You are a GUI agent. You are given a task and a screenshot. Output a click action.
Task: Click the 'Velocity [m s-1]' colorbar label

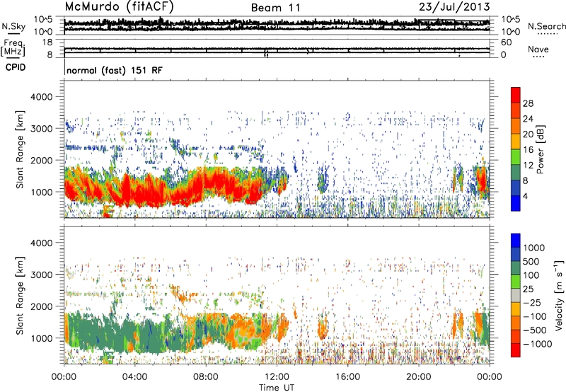point(559,295)
